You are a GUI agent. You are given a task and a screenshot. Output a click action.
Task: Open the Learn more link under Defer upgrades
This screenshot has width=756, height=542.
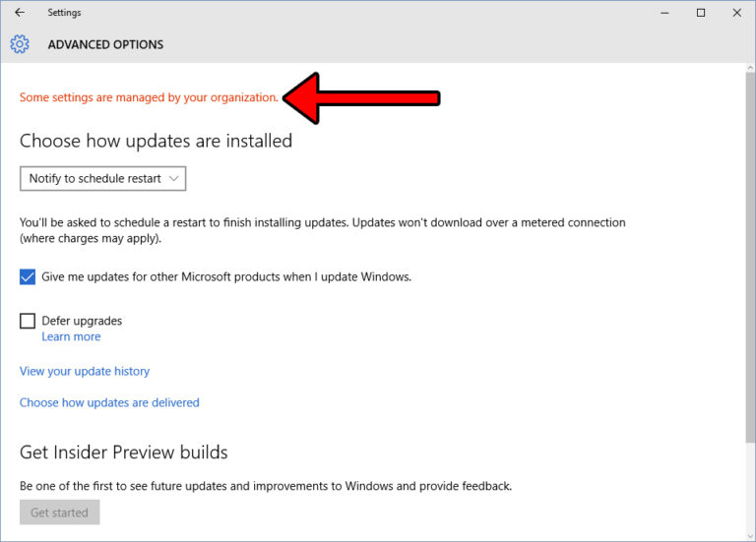click(x=71, y=336)
